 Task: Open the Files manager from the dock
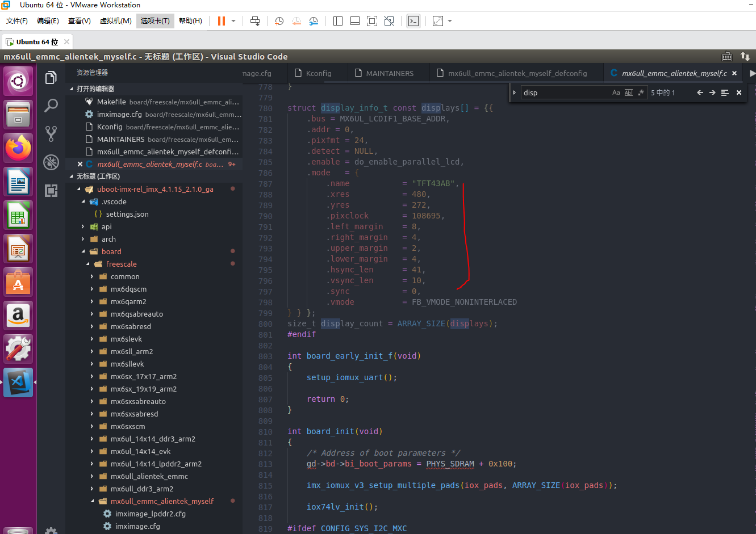click(18, 115)
